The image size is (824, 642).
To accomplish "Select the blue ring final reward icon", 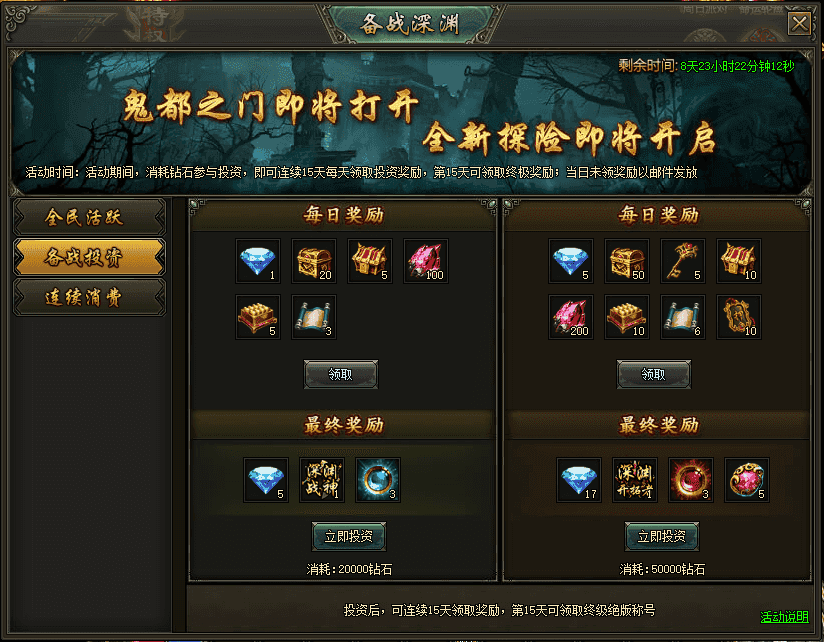I will 378,480.
